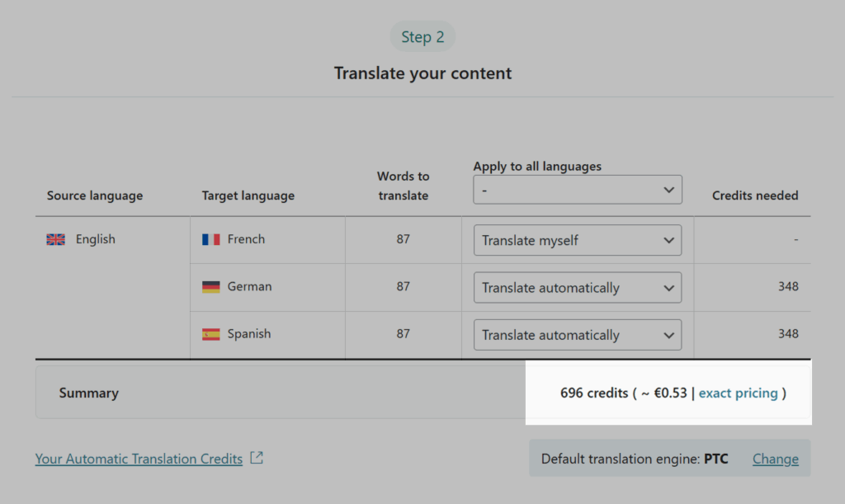Image resolution: width=845 pixels, height=504 pixels.
Task: Click the 696 credits summary text
Action: (594, 393)
